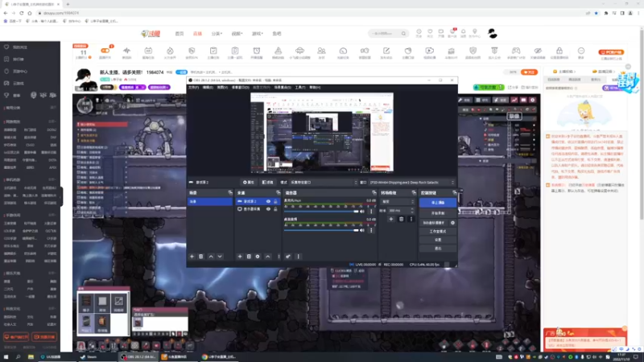Mute the microphone channel speaker icon
644x362 pixels.
coord(362,212)
